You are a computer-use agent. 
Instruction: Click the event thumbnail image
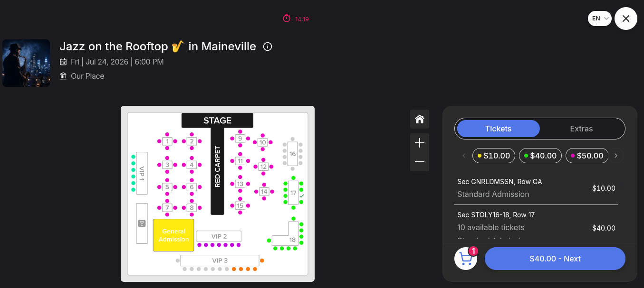pos(26,63)
